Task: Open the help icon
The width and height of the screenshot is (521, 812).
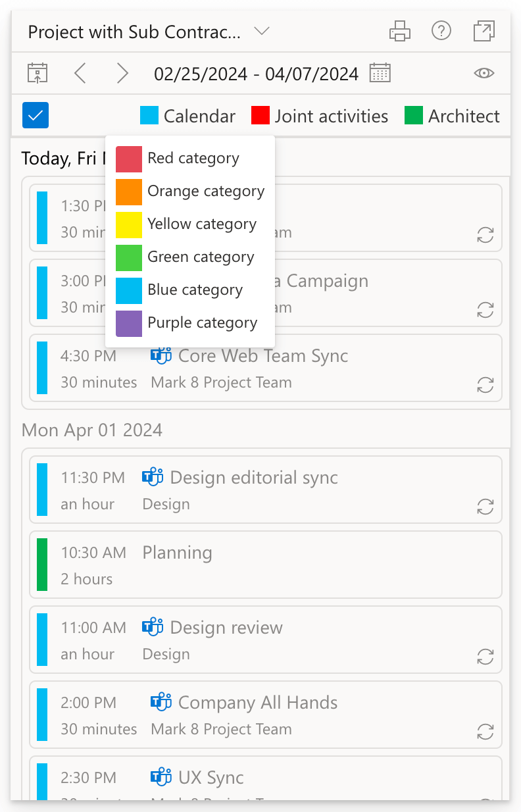Action: click(441, 31)
